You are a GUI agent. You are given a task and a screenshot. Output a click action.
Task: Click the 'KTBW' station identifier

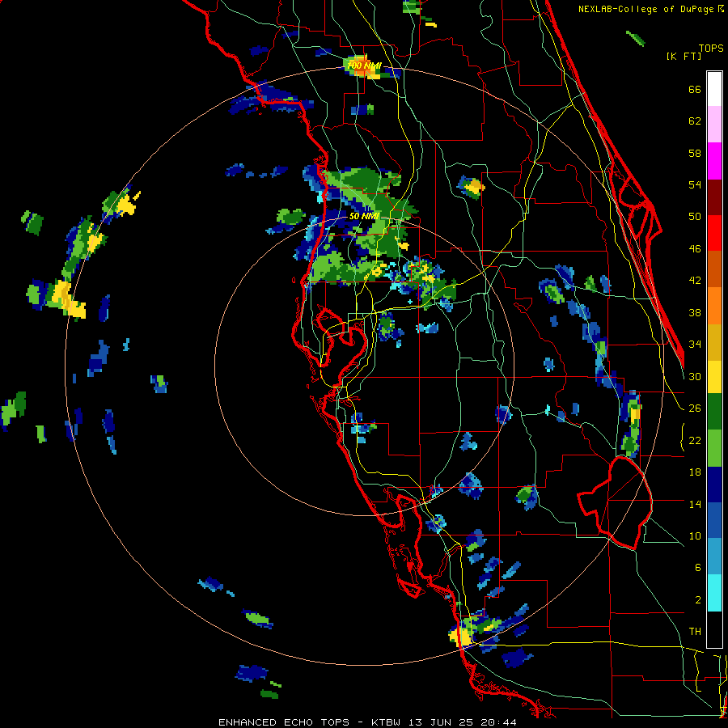(x=385, y=722)
